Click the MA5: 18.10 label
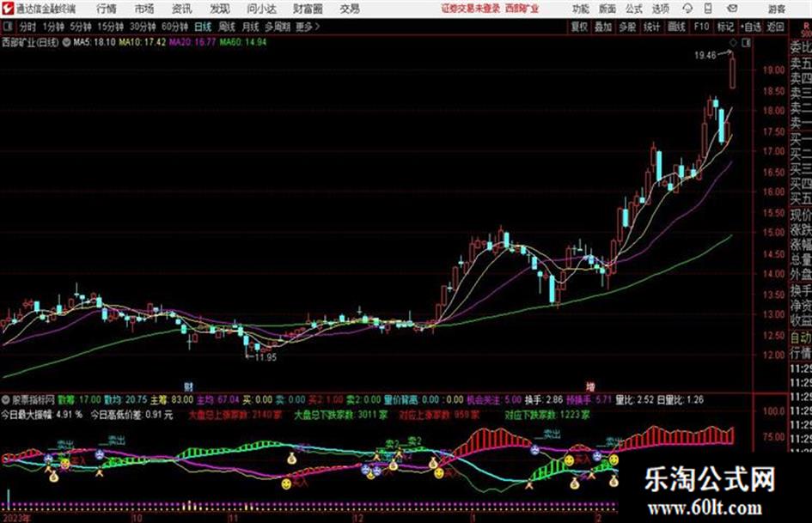Image resolution: width=812 pixels, height=523 pixels. point(95,42)
